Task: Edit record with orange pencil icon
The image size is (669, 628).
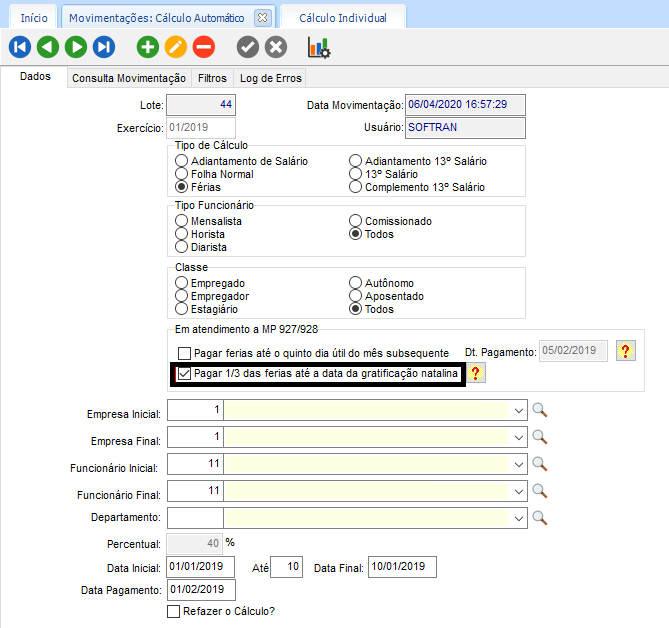Action: (176, 47)
